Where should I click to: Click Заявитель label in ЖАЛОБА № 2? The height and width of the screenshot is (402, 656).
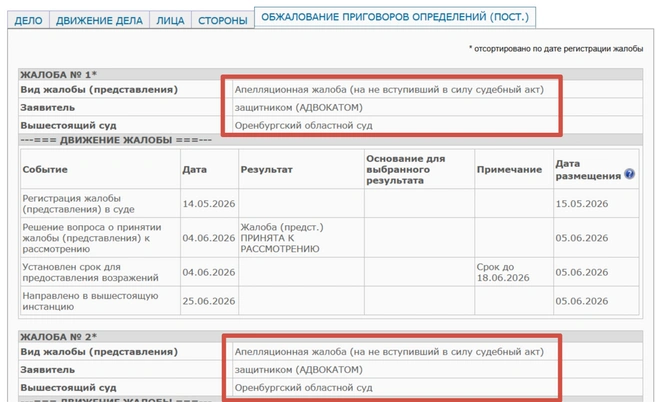coord(48,370)
